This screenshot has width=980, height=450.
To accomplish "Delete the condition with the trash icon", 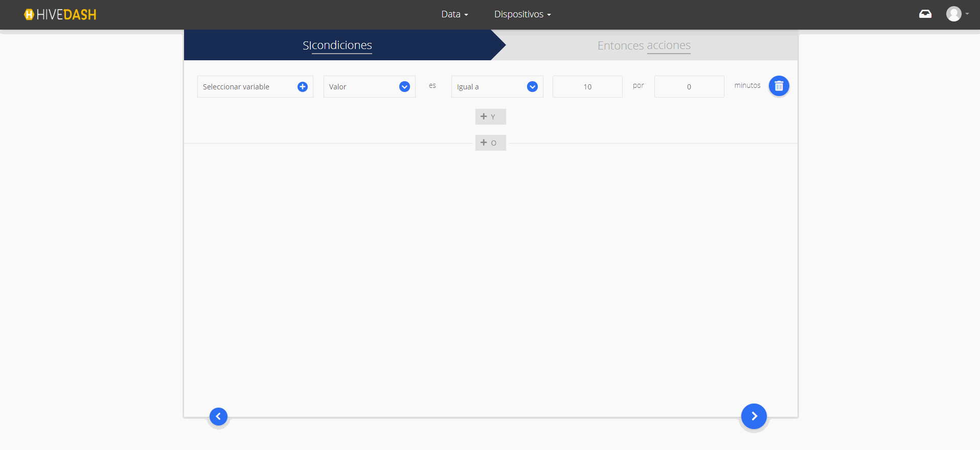I will point(779,86).
